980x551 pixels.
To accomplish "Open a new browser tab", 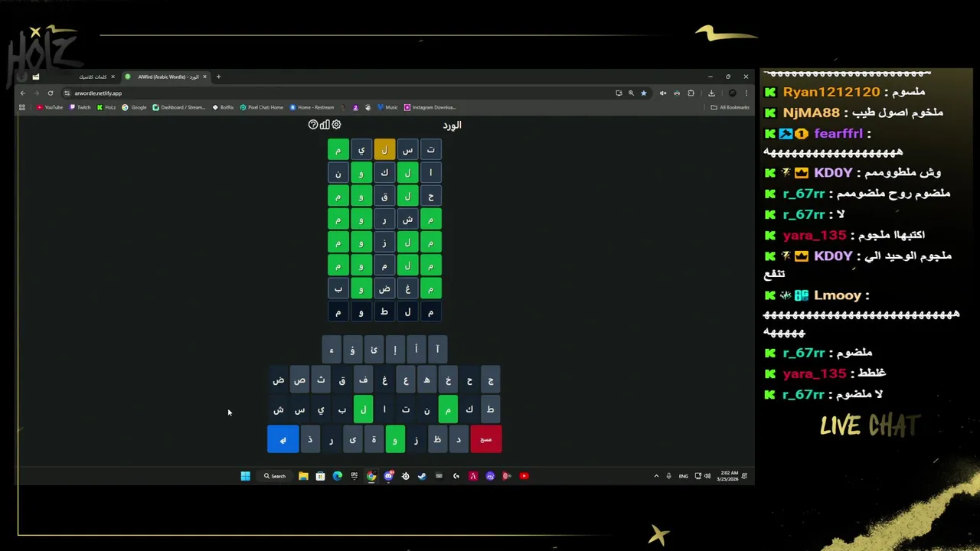I will coord(218,77).
